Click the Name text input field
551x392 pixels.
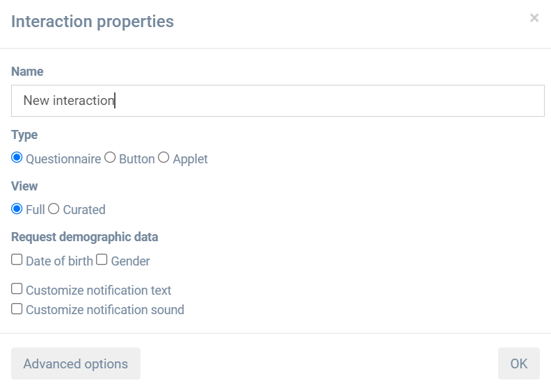278,101
